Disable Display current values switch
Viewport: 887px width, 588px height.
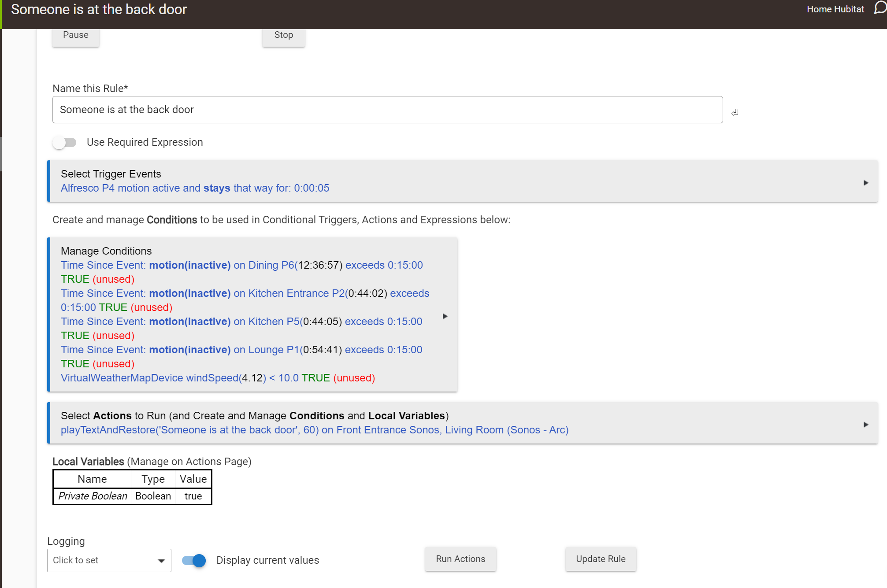coord(194,560)
